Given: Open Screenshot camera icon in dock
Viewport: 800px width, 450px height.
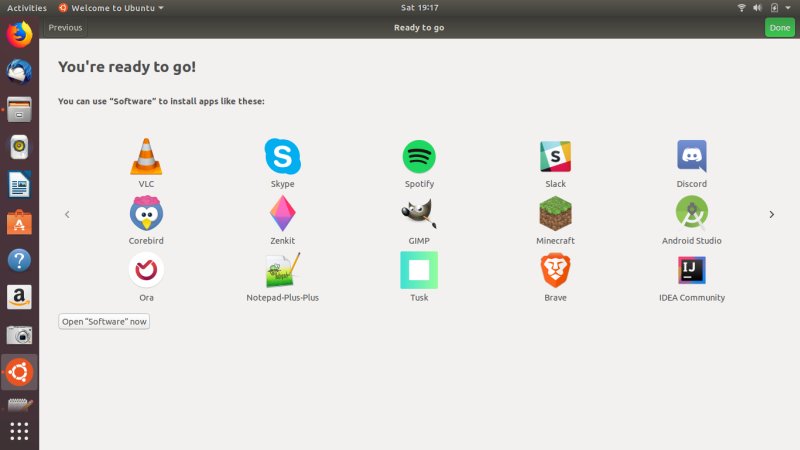Looking at the screenshot, I should [19, 335].
